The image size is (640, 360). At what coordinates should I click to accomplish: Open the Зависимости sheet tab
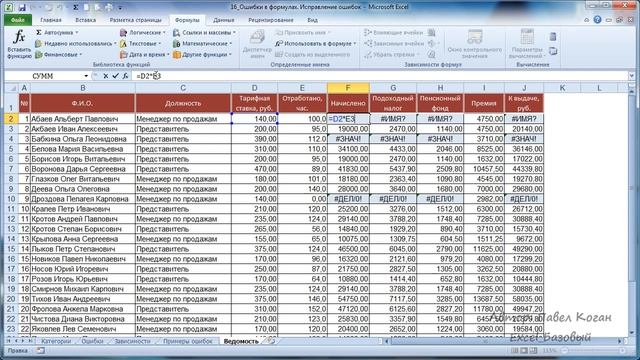coord(132,341)
